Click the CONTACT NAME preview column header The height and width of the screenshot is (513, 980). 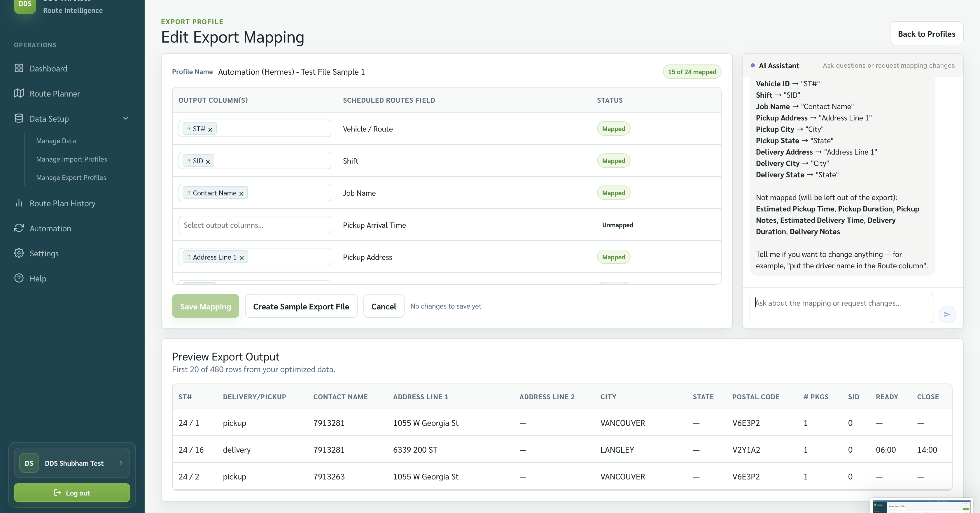[x=340, y=397]
